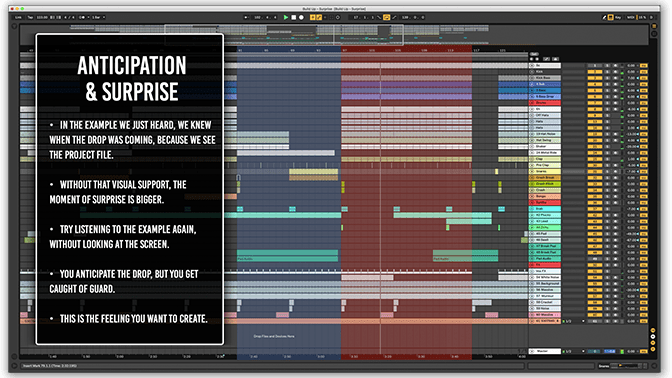672x378 pixels.
Task: Unfold the Stab track
Action: [532, 209]
